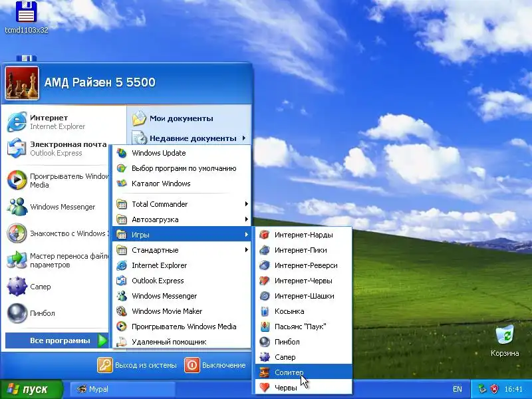Click the Выход из системы button
This screenshot has width=532, height=399.
[x=137, y=365]
